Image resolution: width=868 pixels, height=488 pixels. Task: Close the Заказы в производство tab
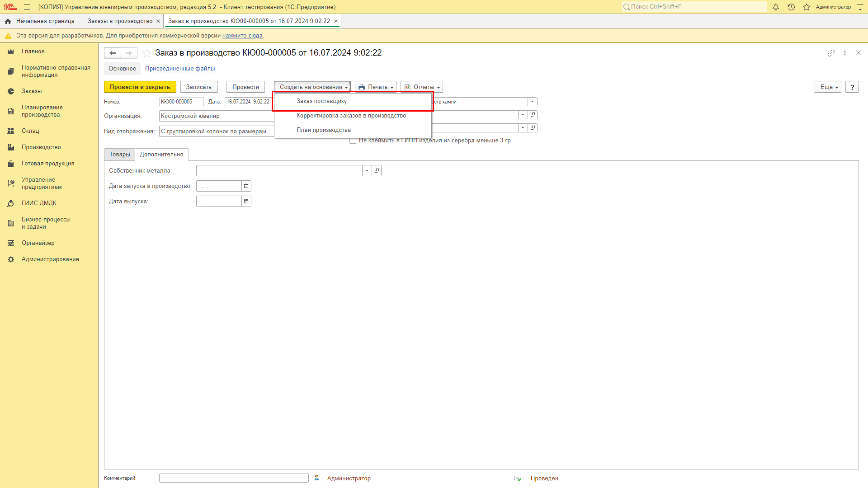click(x=158, y=21)
